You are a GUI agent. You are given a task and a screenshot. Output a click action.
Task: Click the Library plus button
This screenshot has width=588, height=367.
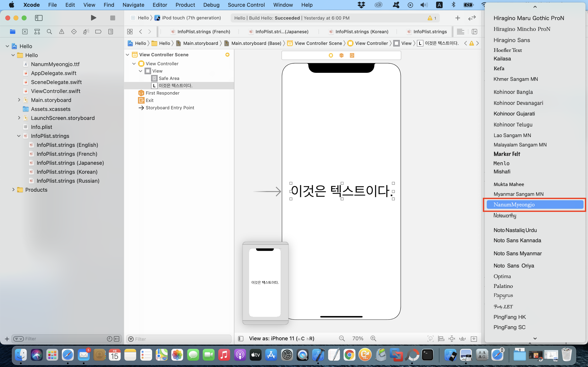(458, 18)
